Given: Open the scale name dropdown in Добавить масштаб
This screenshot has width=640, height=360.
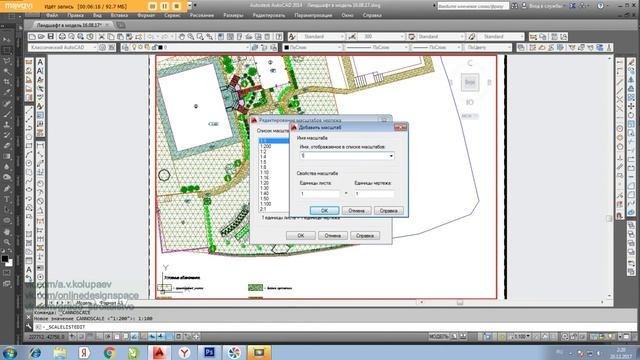Looking at the screenshot, I should pyautogui.click(x=391, y=156).
